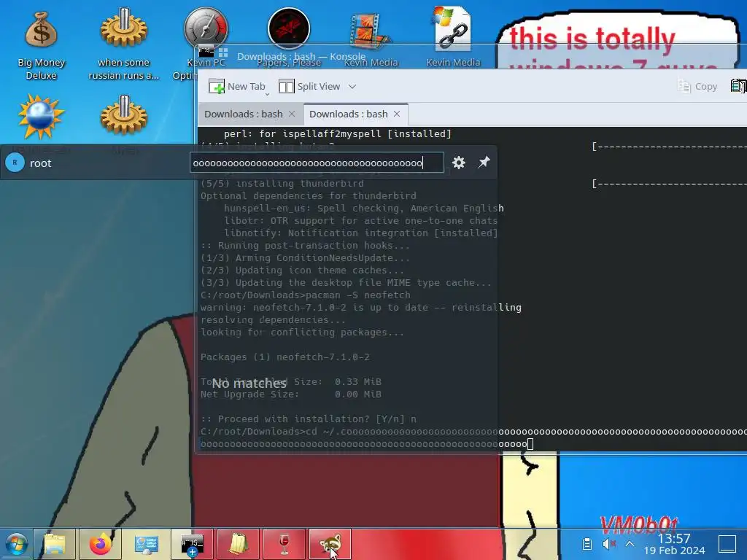
Task: Click Split View in Konsole toolbar
Action: click(x=309, y=86)
